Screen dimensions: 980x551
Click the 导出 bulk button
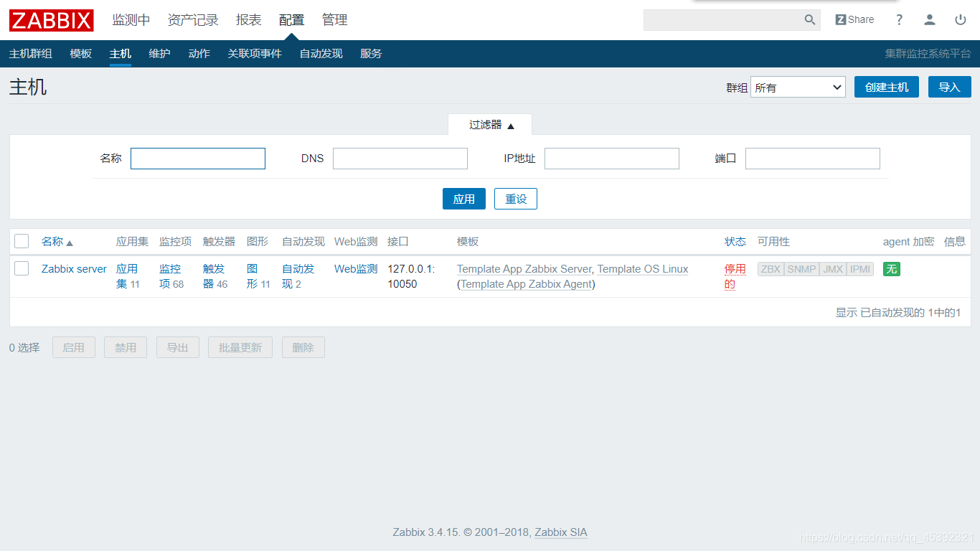tap(178, 347)
